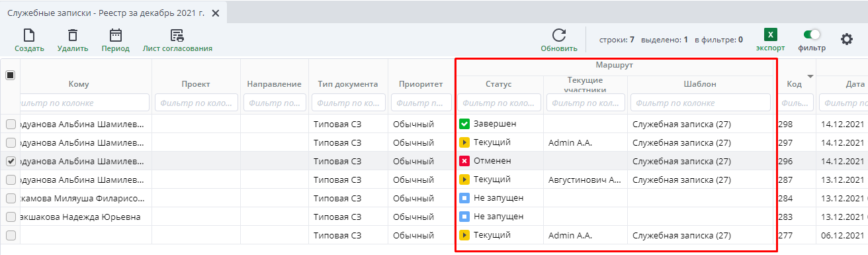The image size is (868, 255).
Task: Click the Текущий status icon in row 277
Action: pyautogui.click(x=464, y=235)
